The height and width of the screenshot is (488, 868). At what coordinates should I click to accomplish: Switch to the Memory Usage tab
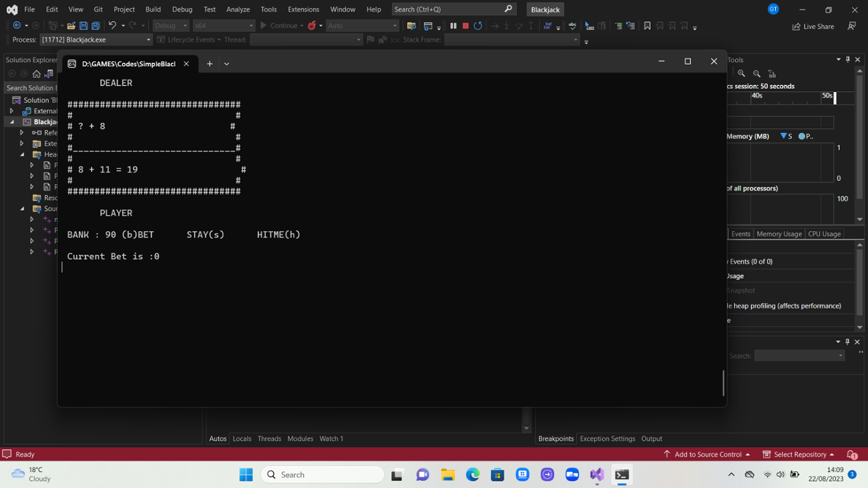point(779,234)
